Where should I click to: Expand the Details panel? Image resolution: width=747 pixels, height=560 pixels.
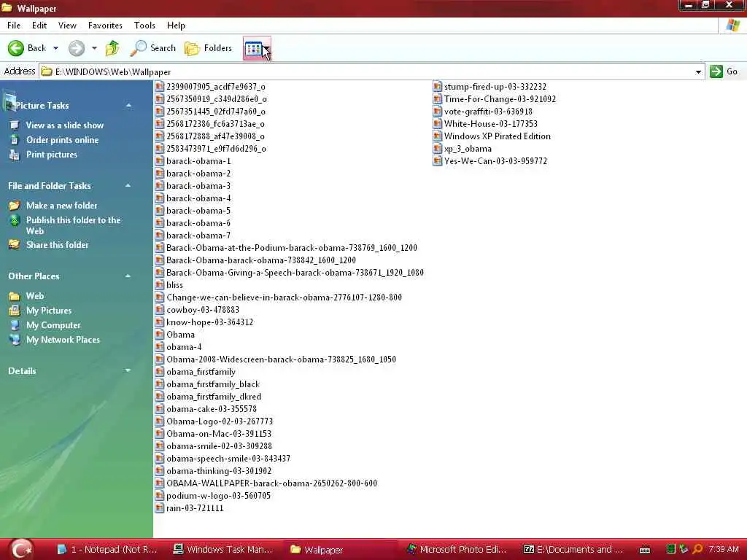click(x=128, y=370)
